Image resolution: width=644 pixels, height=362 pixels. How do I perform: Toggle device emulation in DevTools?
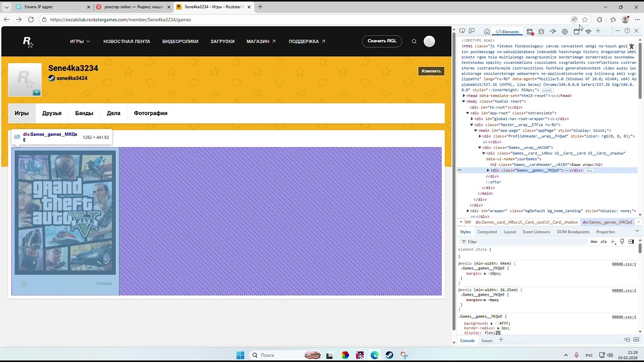point(471,32)
